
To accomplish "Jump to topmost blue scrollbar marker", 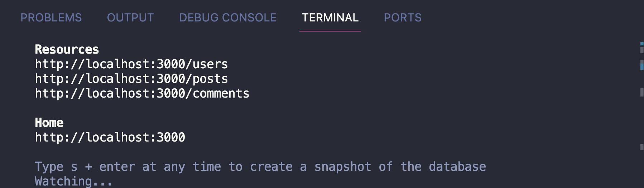I will [642, 44].
